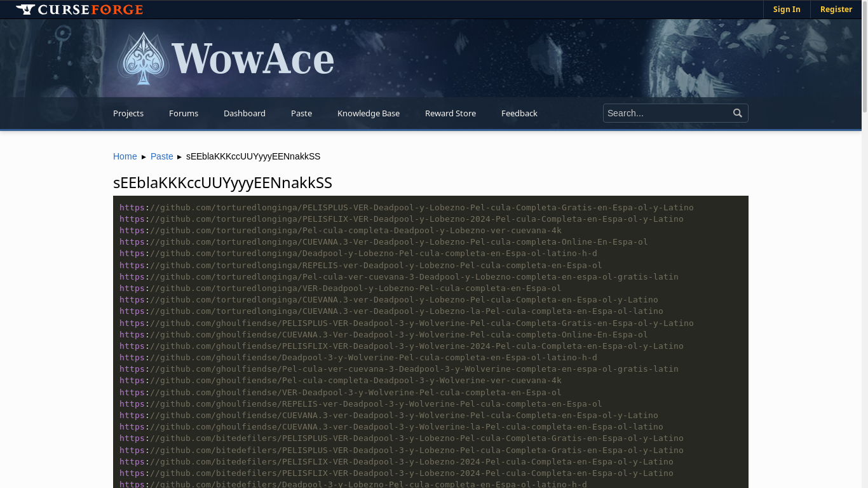868x488 pixels.
Task: Click torturedlonginga REPELIS-ver-Deadpool-y-Lobezno line
Action: (x=361, y=266)
